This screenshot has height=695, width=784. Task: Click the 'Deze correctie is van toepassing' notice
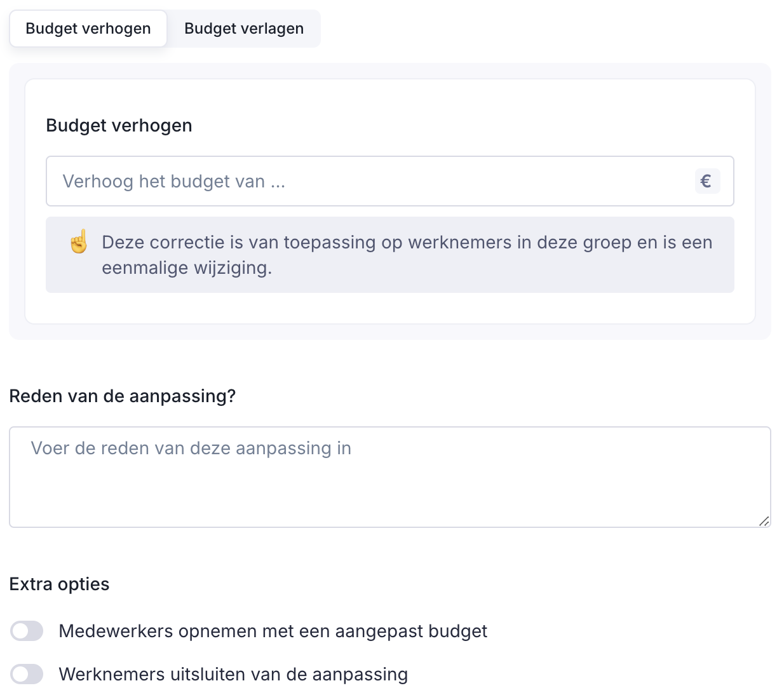click(x=407, y=243)
